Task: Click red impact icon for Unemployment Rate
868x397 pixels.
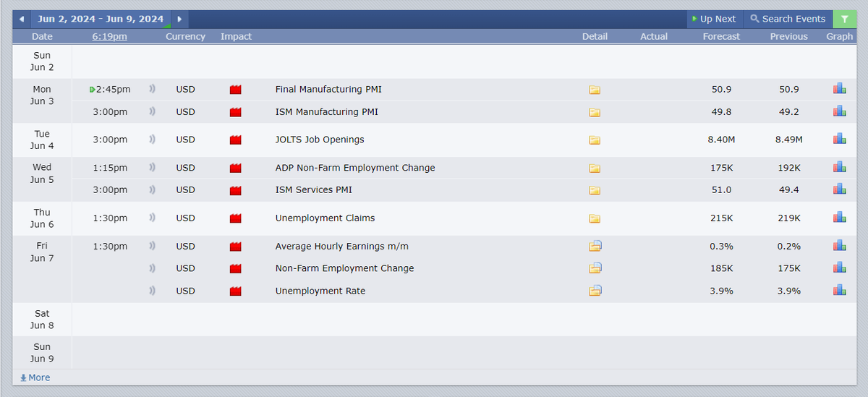Action: (x=235, y=291)
